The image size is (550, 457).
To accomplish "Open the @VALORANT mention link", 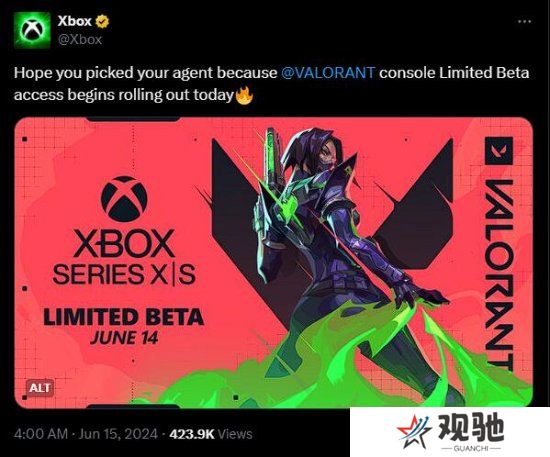I will [x=328, y=73].
